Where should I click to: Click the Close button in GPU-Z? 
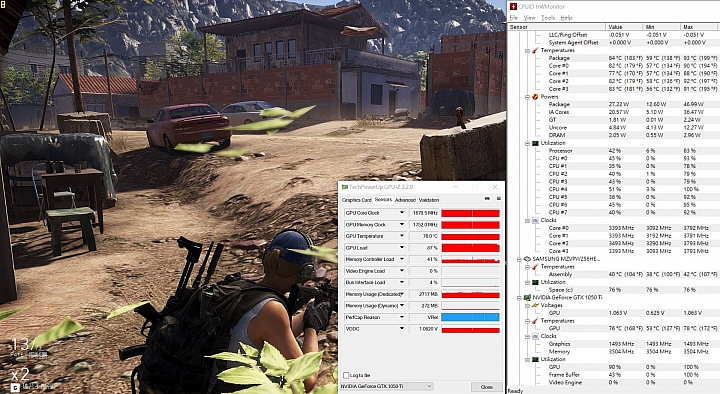pos(486,387)
